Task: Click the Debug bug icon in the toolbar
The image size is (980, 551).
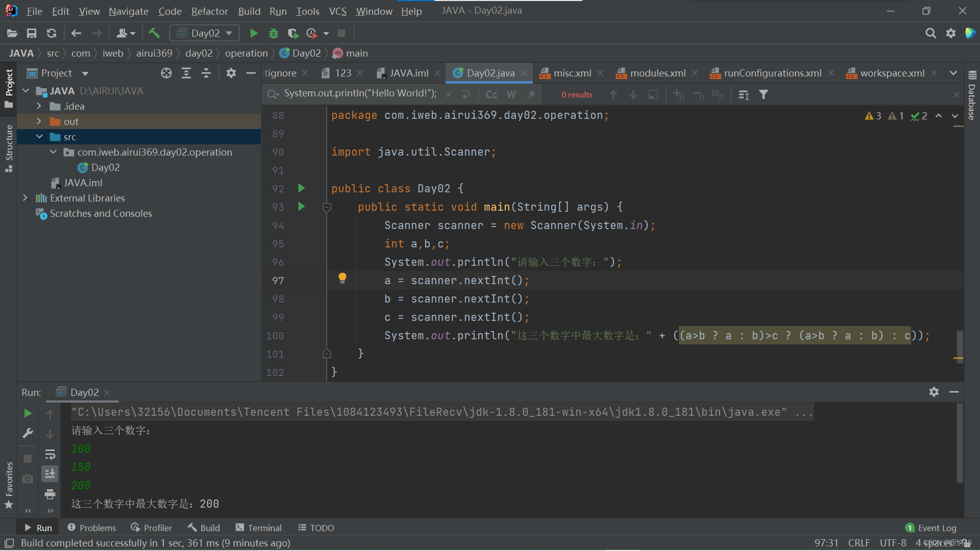Action: 274,33
